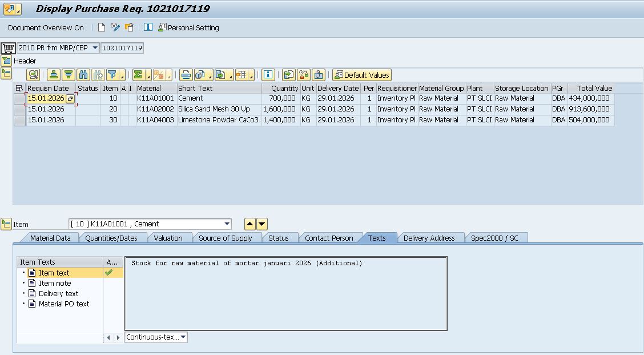644x355 pixels.
Task: Open the item selector dropdown showing Cement
Action: [x=227, y=224]
